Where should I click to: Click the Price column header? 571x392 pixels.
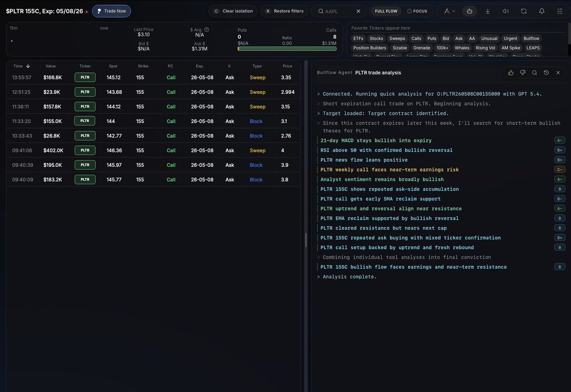click(287, 66)
